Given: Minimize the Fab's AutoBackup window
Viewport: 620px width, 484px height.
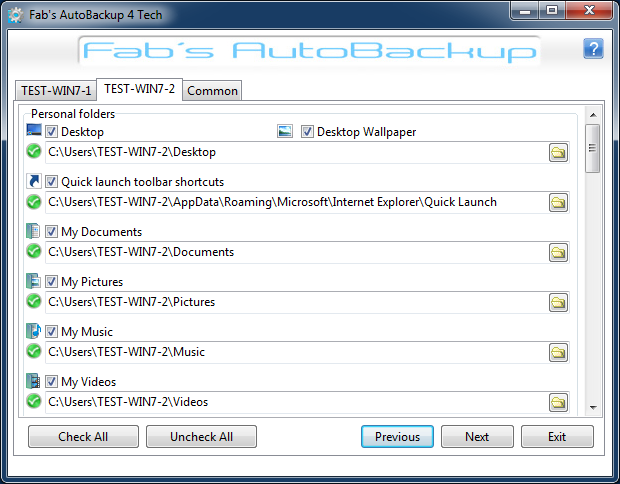Looking at the screenshot, I should pos(525,11).
